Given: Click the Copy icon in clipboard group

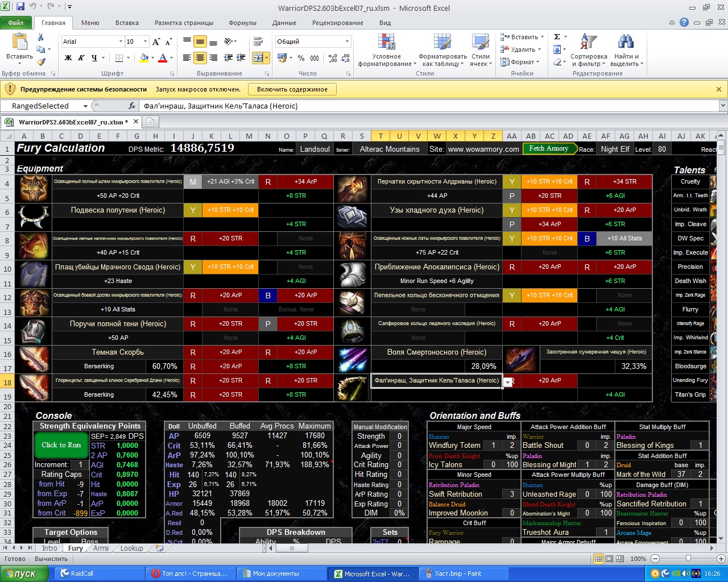Looking at the screenshot, I should pyautogui.click(x=42, y=49).
